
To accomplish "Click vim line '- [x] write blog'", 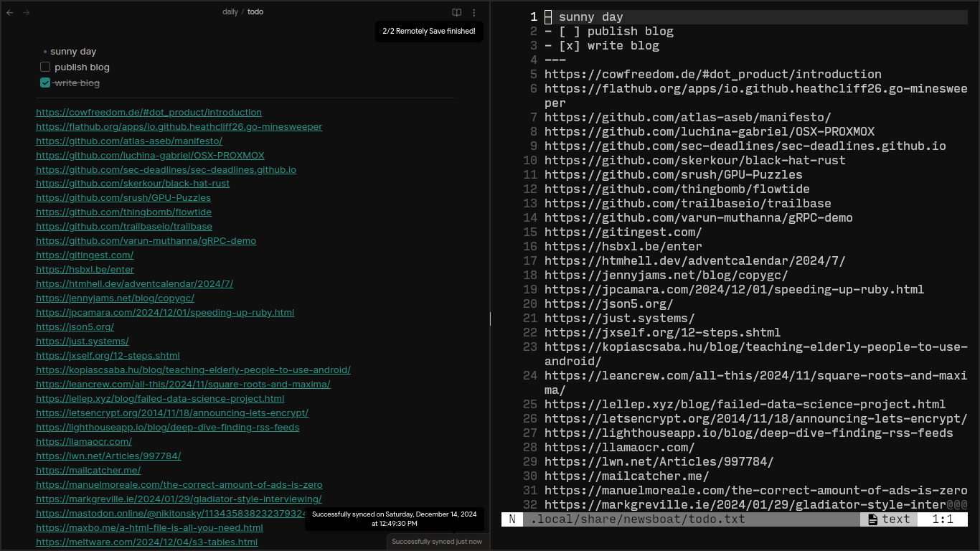I will [602, 46].
